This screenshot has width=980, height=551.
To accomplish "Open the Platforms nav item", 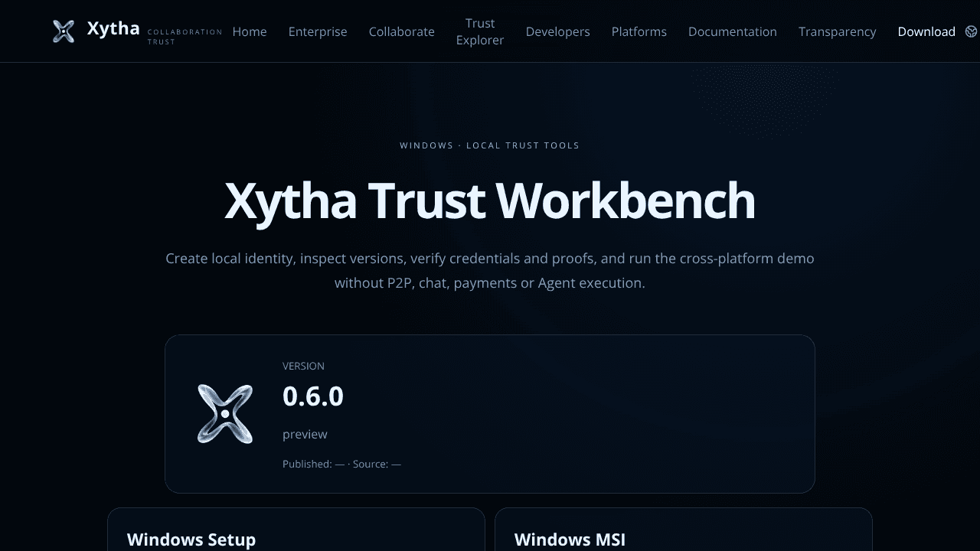I will [639, 31].
